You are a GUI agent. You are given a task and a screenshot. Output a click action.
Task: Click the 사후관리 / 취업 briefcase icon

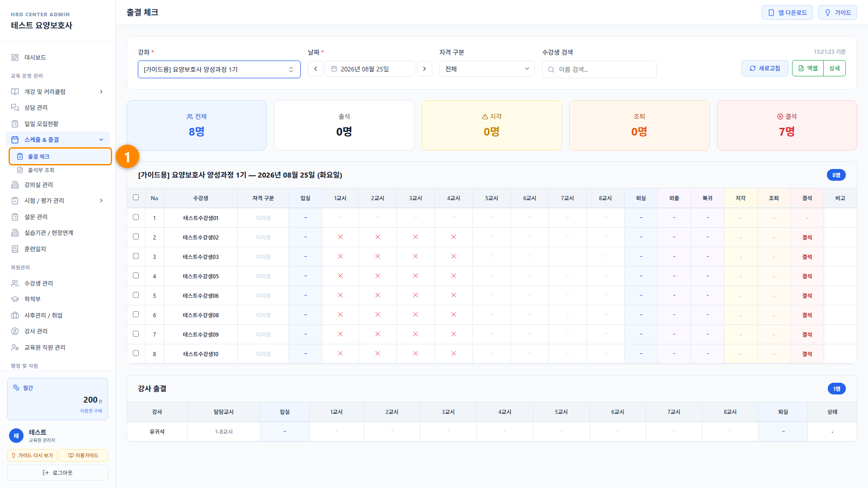[x=15, y=315]
